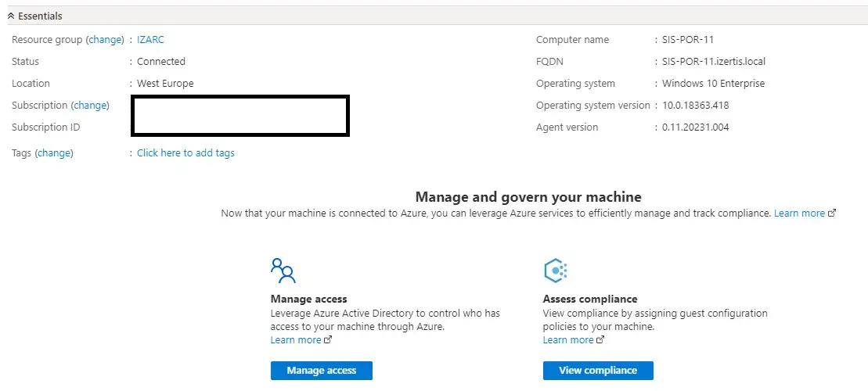The height and width of the screenshot is (391, 868).
Task: Select the computer name value SIS-POR-11
Action: pyautogui.click(x=687, y=40)
